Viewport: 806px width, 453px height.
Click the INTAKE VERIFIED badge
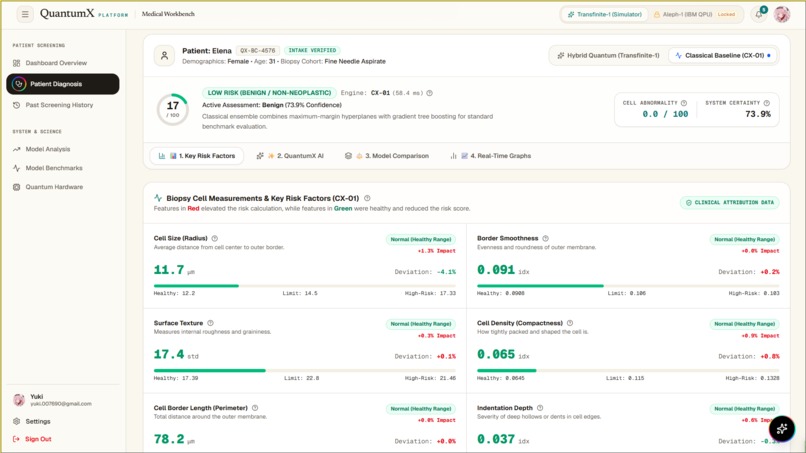click(312, 50)
